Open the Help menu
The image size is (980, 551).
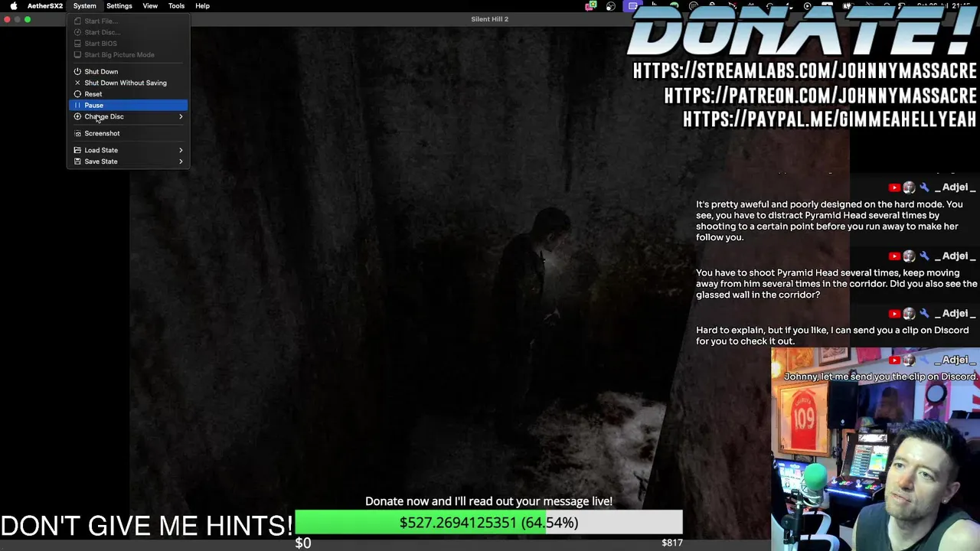(x=202, y=6)
